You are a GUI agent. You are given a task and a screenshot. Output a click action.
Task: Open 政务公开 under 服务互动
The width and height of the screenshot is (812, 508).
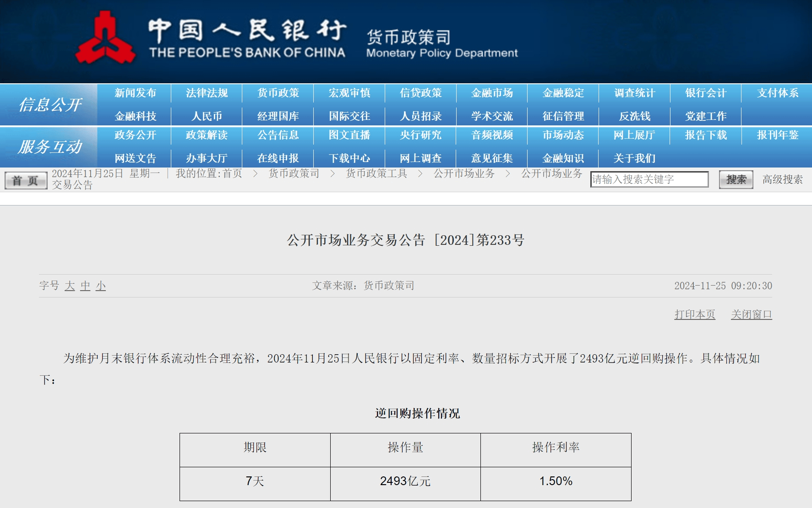(136, 135)
